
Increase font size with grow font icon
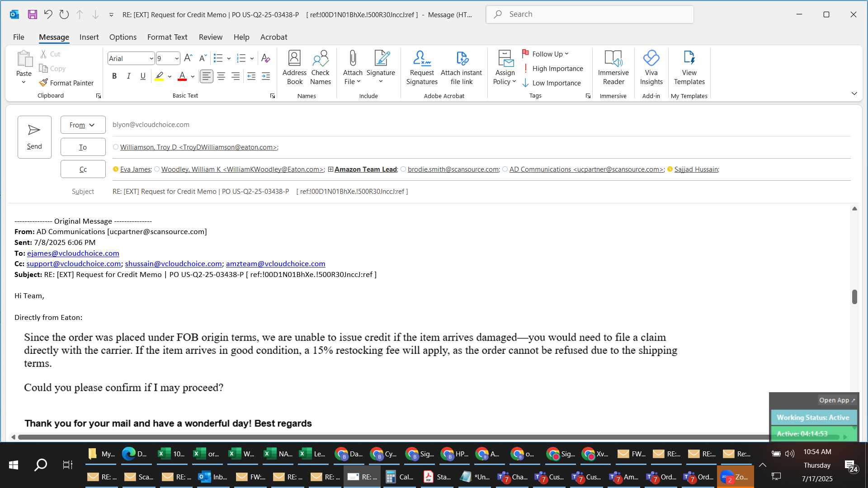click(188, 58)
